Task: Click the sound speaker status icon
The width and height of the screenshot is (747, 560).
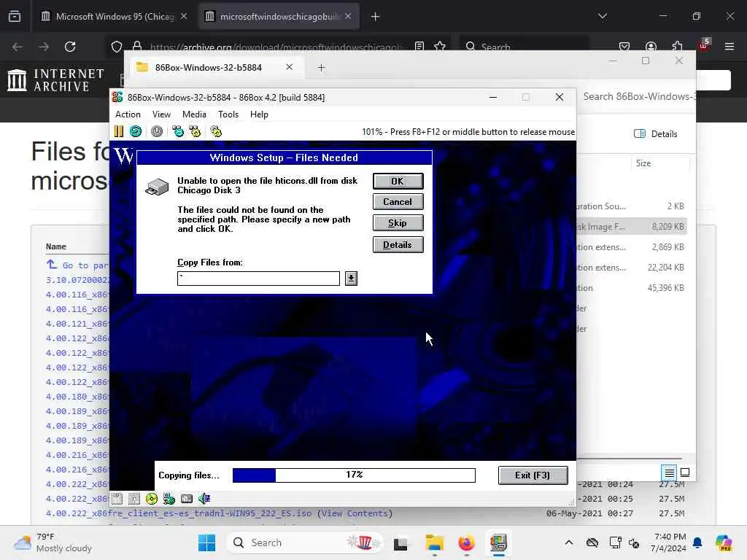Action: click(x=204, y=499)
